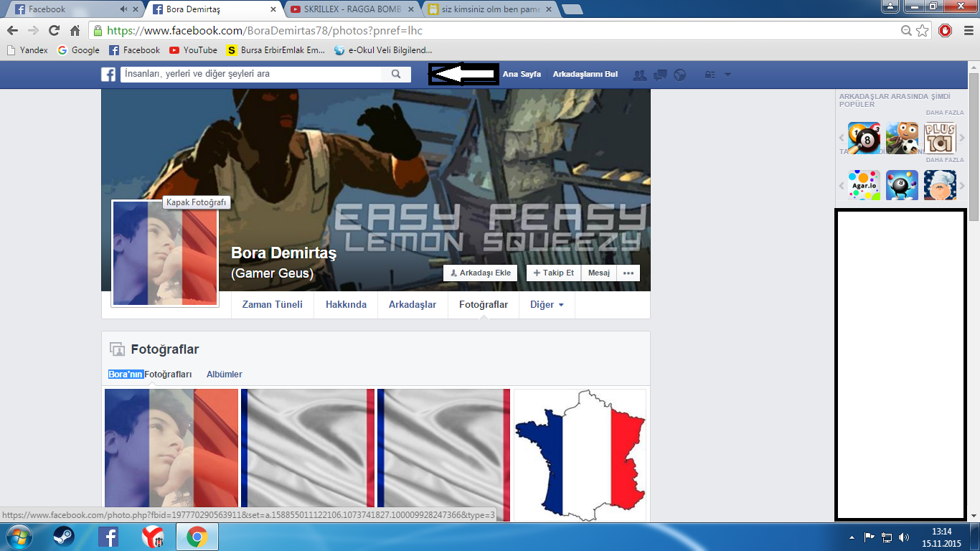Open the Fotoğraflar profile tab
This screenshot has width=980, height=551.
[x=484, y=305]
